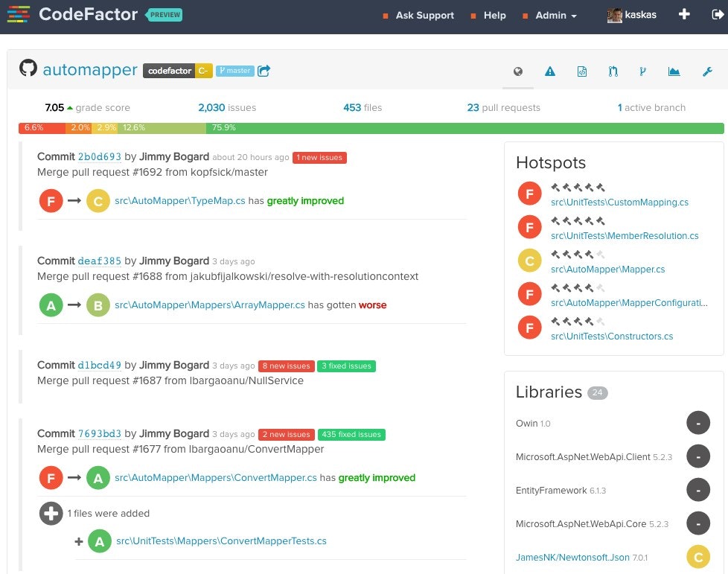This screenshot has width=728, height=574.
Task: Click the kaskas user avatar
Action: [x=615, y=14]
